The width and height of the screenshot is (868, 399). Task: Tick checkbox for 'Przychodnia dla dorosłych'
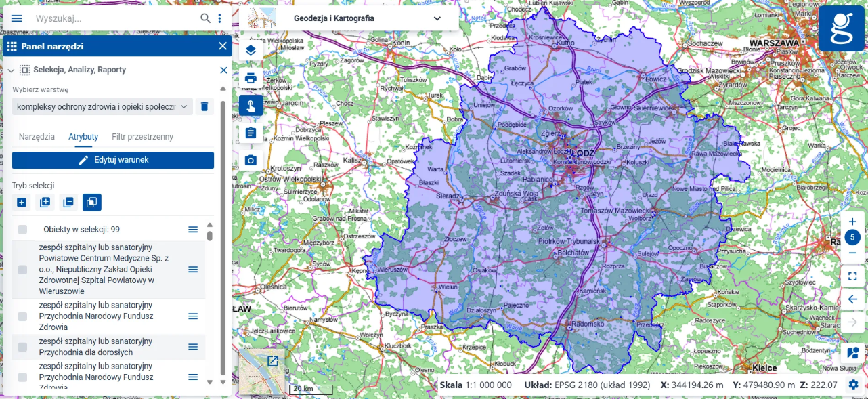pos(23,347)
